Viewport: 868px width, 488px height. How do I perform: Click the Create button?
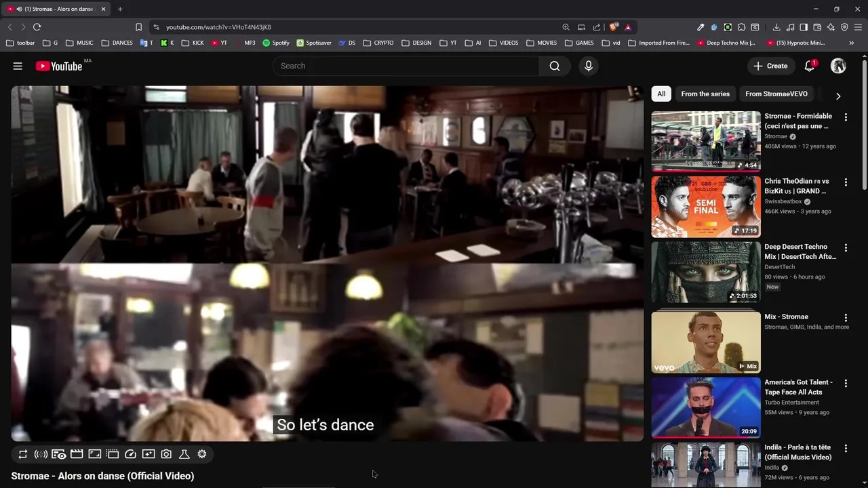click(770, 66)
